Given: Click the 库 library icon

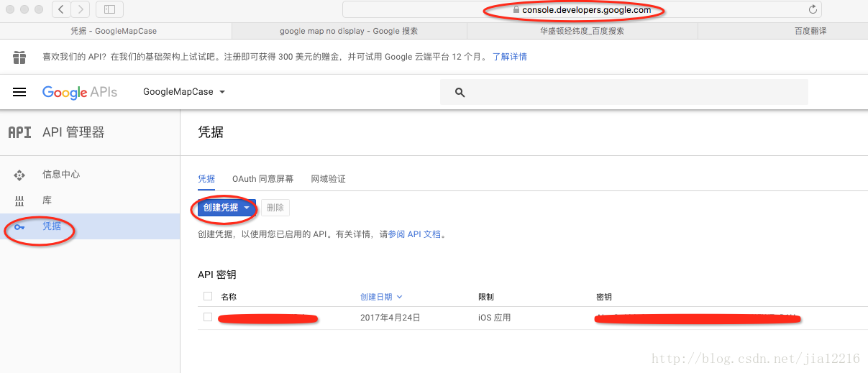Looking at the screenshot, I should (x=19, y=201).
